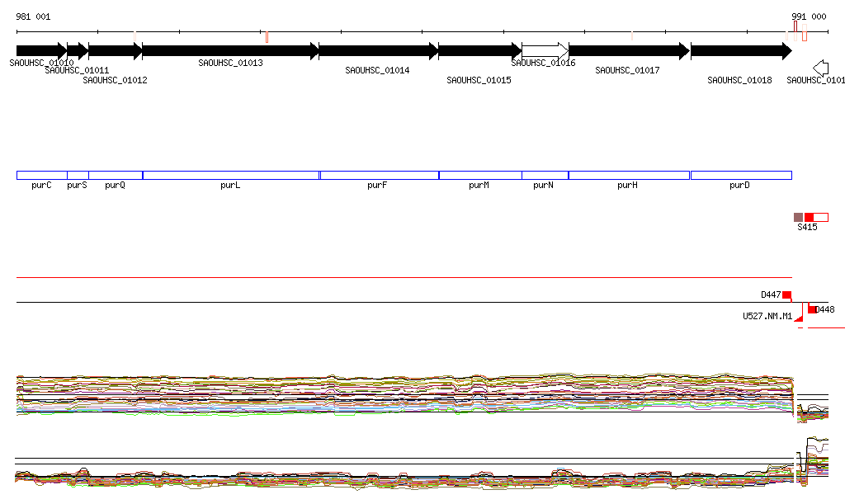This screenshot has width=845, height=504.
Task: Click the red U527.NM.M1 triangle marker
Action: (798, 316)
